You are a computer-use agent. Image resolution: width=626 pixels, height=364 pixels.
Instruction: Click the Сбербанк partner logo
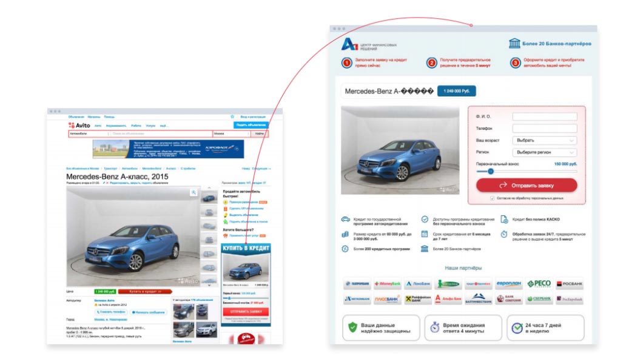coord(539,299)
